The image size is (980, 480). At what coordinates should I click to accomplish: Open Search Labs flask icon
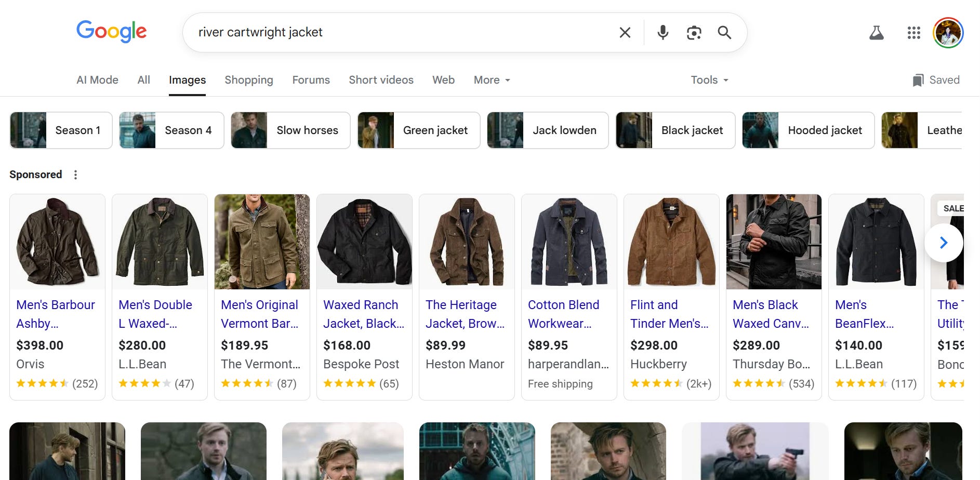[x=877, y=33]
